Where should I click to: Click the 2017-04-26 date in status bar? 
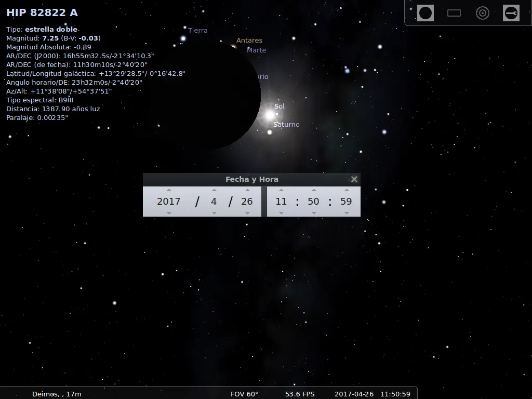[354, 394]
